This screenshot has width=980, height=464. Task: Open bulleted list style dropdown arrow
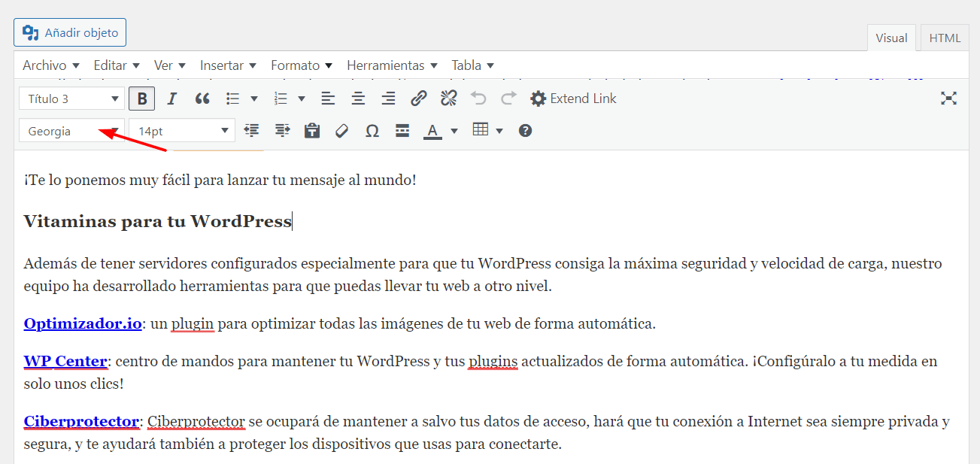tap(253, 99)
